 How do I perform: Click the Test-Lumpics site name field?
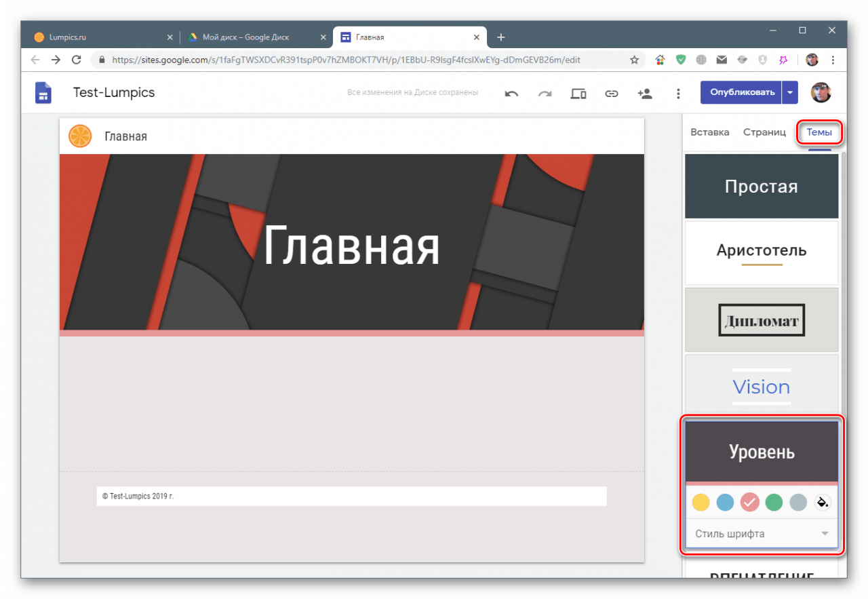(114, 92)
